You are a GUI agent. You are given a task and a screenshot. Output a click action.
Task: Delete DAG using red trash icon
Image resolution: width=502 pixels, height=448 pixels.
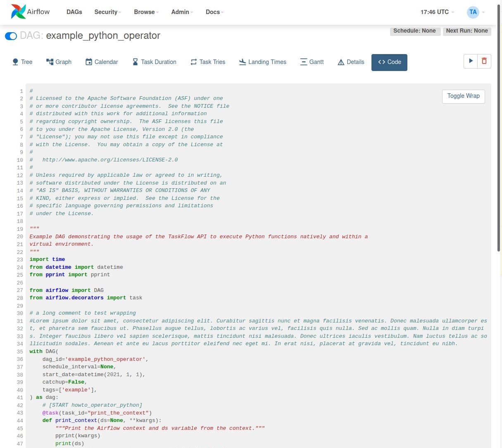484,61
